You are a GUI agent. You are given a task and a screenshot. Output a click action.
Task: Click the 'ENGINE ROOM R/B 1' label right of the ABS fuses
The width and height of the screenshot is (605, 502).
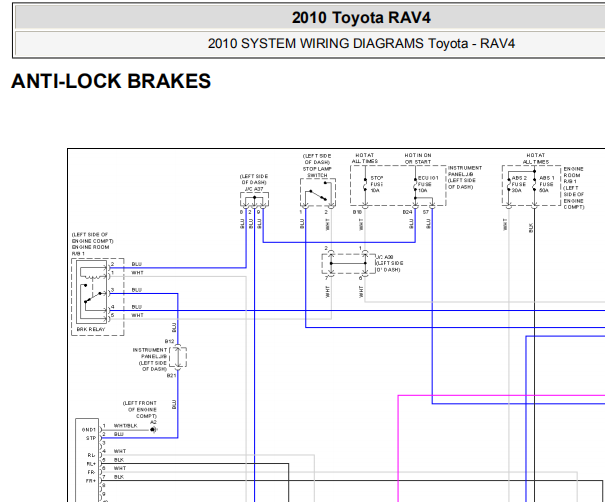coord(574,188)
